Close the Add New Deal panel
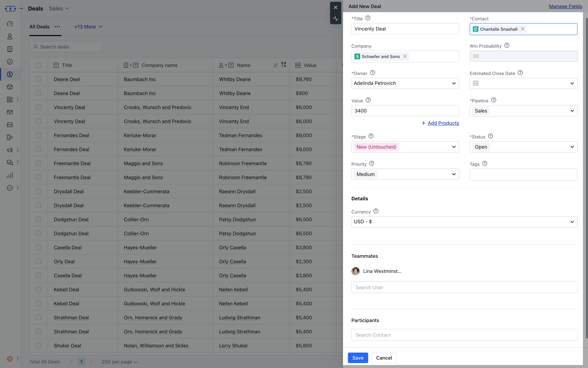 coord(335,7)
